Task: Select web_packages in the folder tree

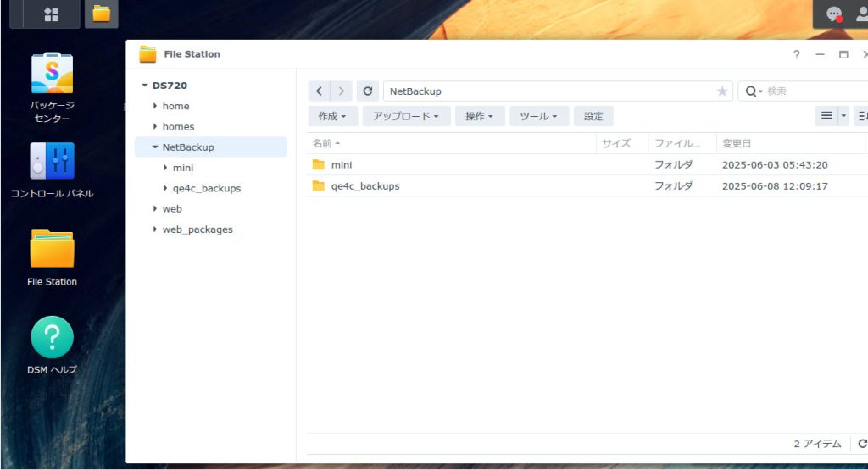Action: (198, 229)
